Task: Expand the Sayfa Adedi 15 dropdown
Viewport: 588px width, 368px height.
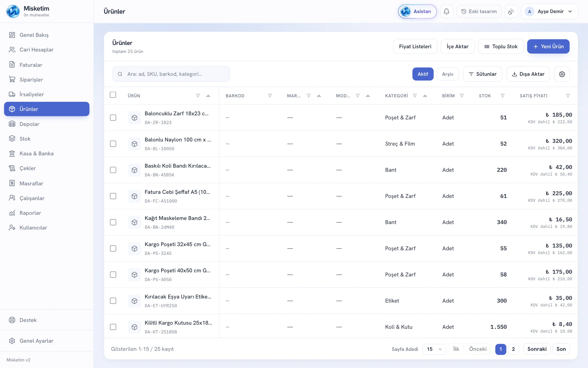Action: point(434,349)
